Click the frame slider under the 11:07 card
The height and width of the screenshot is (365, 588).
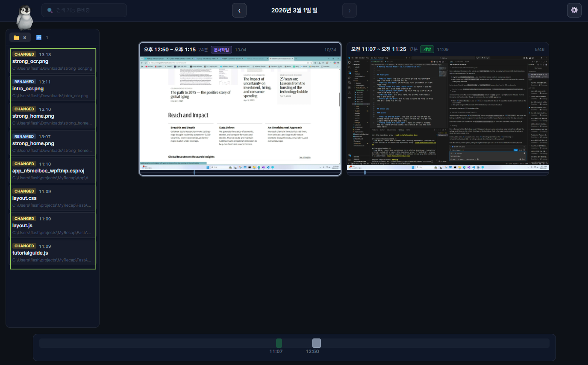click(365, 172)
